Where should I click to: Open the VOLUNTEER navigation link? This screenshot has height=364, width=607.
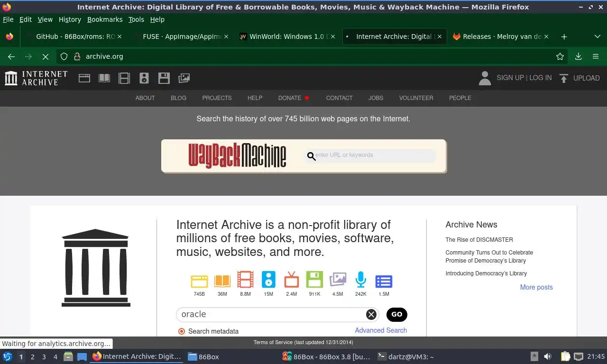tap(416, 98)
